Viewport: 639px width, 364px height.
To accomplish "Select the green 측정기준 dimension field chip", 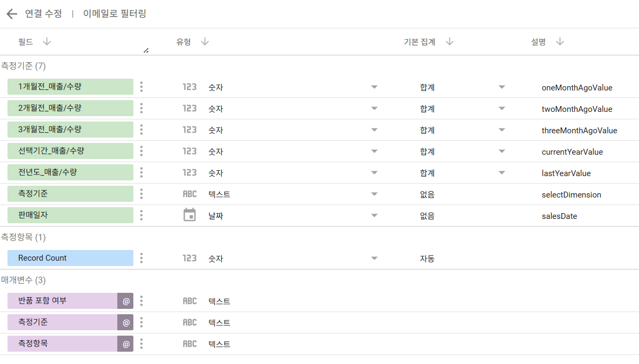I will pos(70,194).
